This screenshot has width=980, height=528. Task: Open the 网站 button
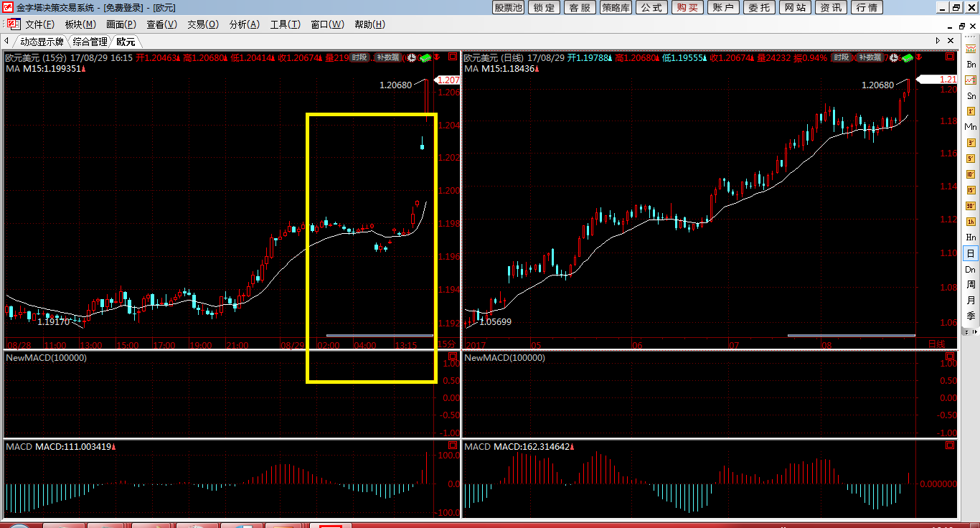pyautogui.click(x=795, y=7)
